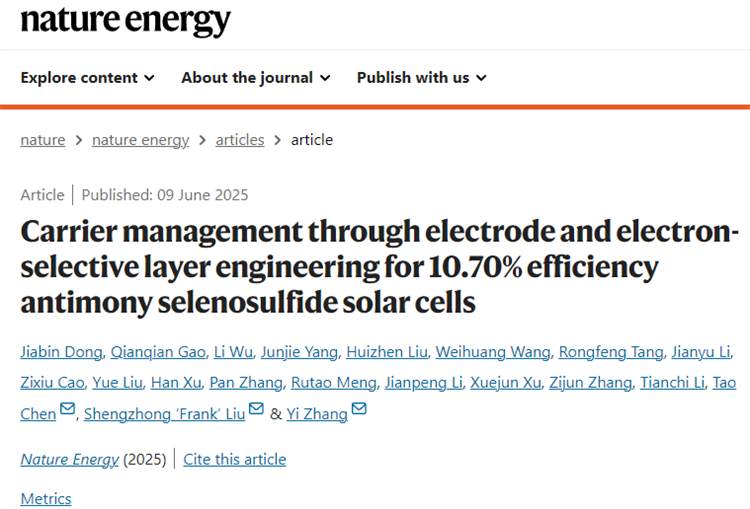
Task: Open author Xuejun Xu's details
Action: coord(506,383)
